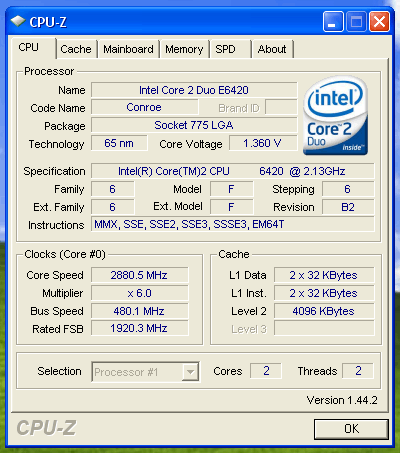This screenshot has width=400, height=453.
Task: Click the disabled maximize button
Action: [356, 22]
